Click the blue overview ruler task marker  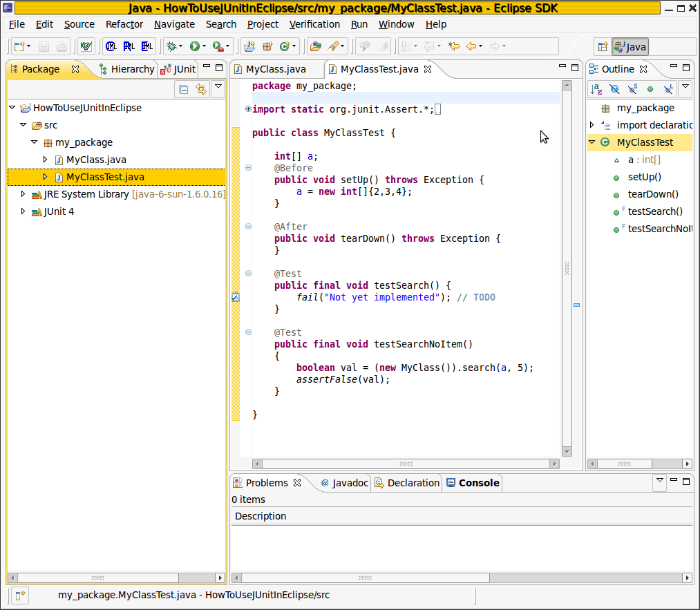click(577, 305)
